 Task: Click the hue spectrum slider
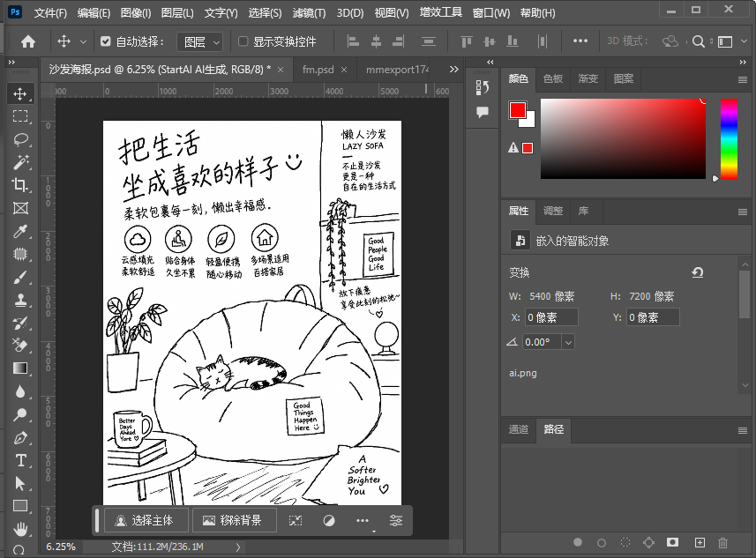pos(729,138)
